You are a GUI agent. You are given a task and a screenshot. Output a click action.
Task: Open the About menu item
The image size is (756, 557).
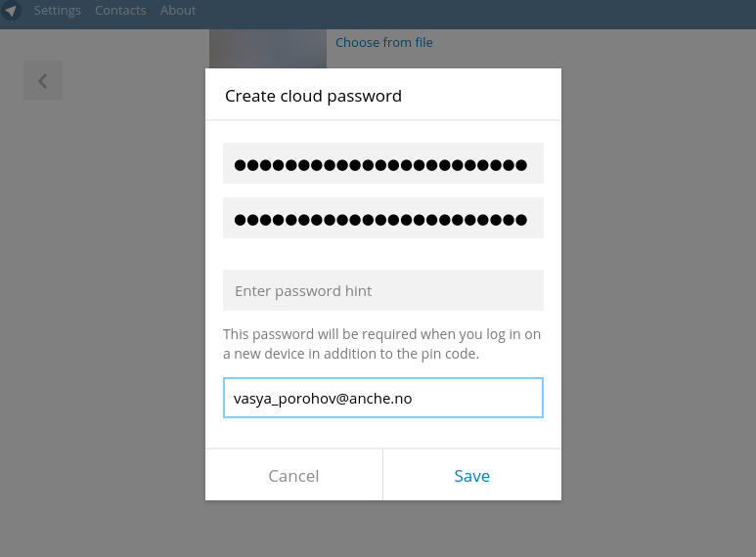[x=178, y=11]
